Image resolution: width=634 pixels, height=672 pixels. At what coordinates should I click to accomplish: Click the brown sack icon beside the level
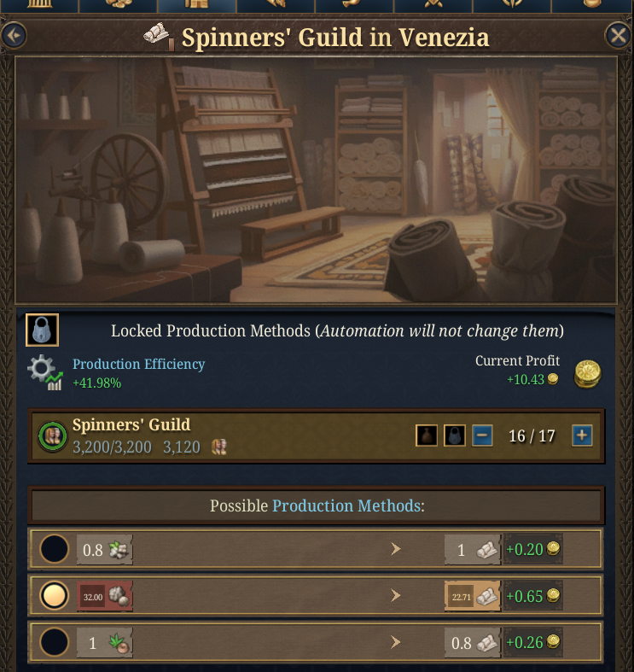pos(427,435)
